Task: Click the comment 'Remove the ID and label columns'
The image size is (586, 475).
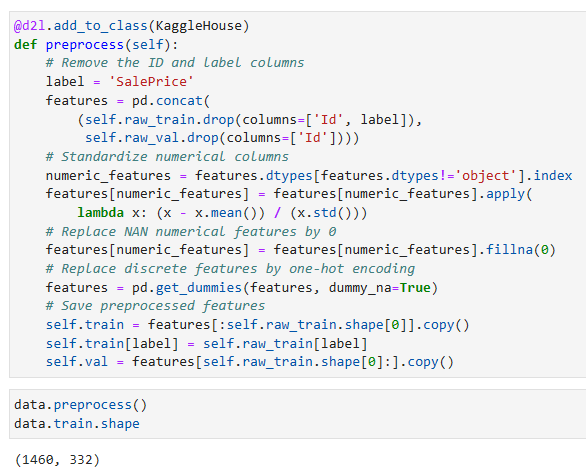Action: pyautogui.click(x=175, y=63)
